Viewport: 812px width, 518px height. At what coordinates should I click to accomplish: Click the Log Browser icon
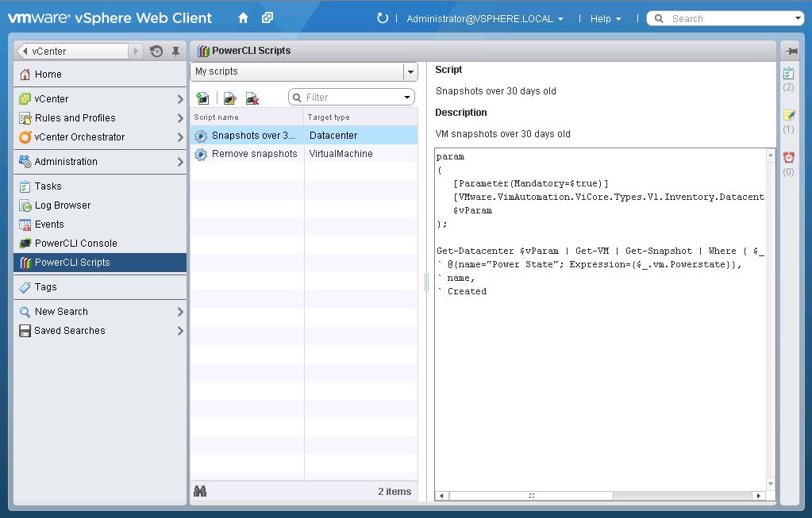[25, 205]
